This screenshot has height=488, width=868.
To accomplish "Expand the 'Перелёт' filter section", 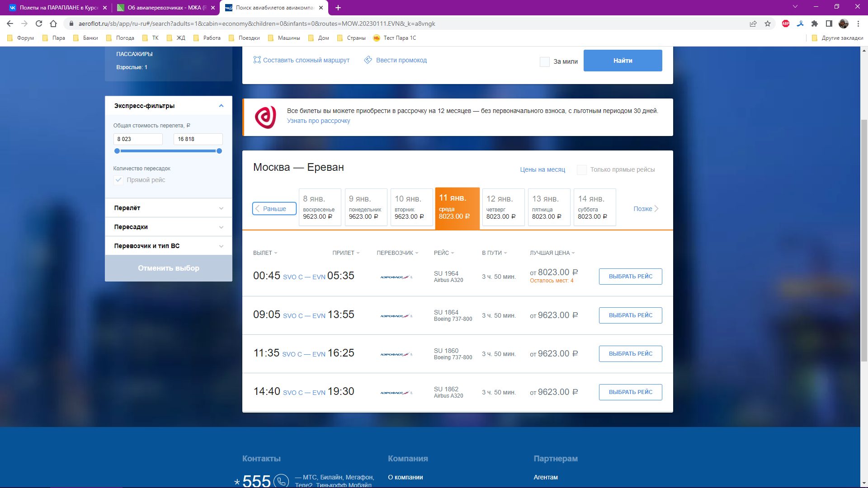I will (x=168, y=208).
